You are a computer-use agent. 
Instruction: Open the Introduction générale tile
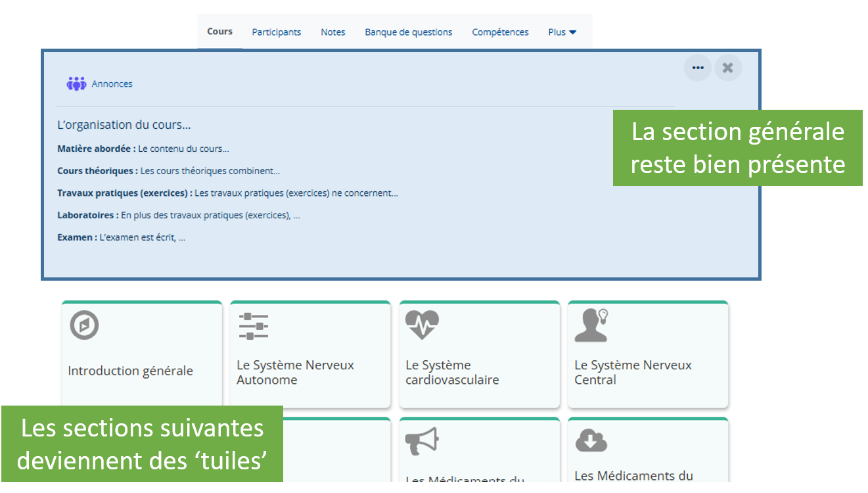142,354
